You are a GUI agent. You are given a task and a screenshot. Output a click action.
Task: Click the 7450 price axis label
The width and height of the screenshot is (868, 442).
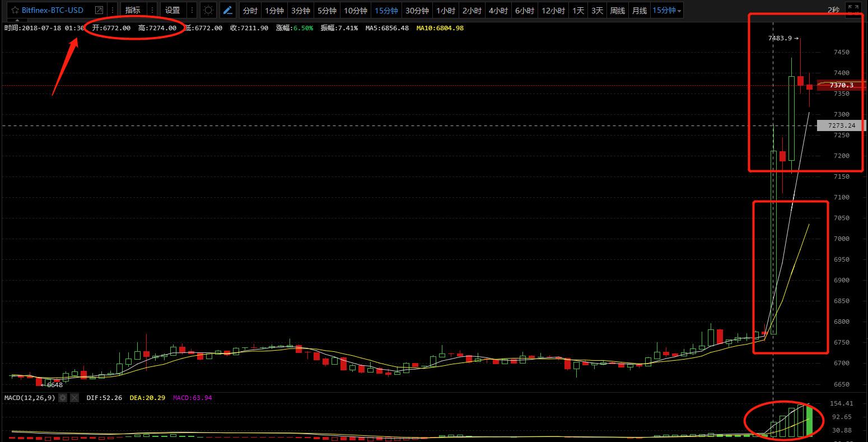(842, 52)
